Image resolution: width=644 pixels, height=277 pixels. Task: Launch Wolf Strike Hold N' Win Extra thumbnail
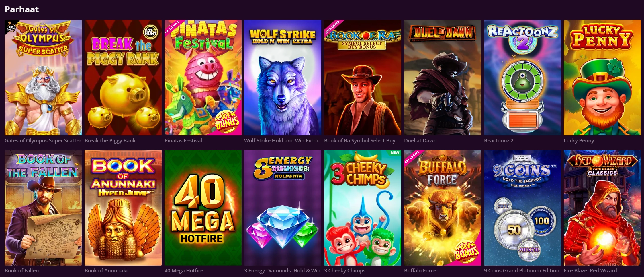pyautogui.click(x=283, y=78)
